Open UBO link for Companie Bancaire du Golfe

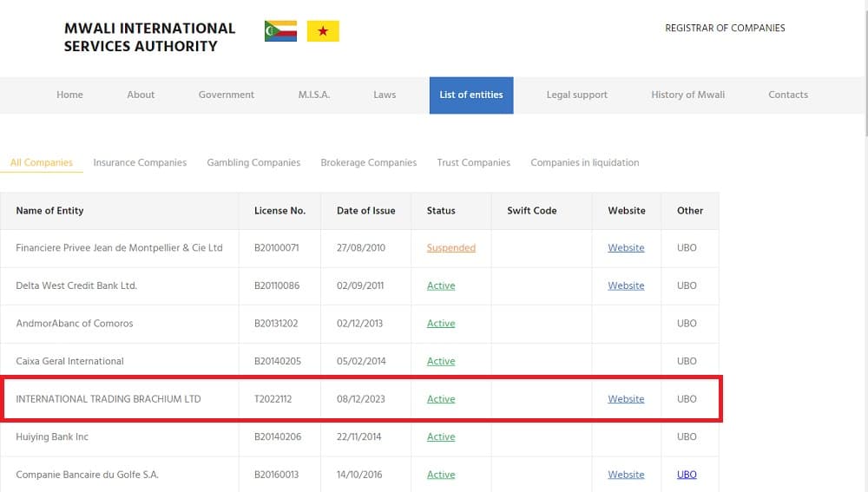tap(687, 475)
